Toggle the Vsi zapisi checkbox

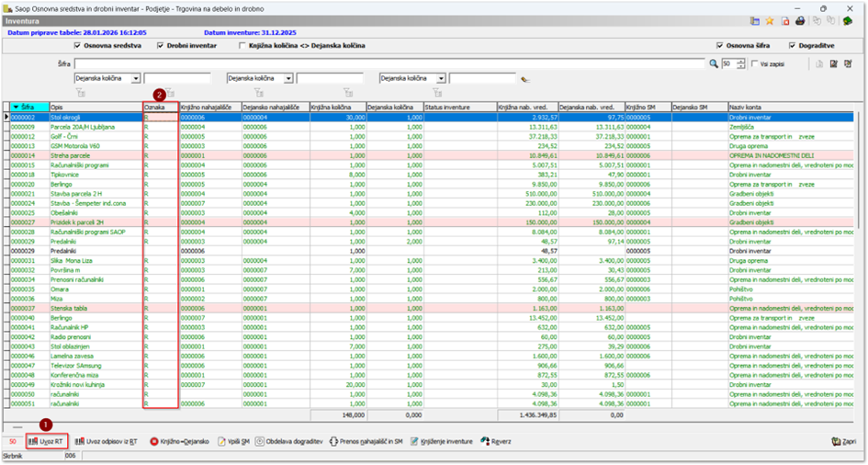[x=754, y=64]
